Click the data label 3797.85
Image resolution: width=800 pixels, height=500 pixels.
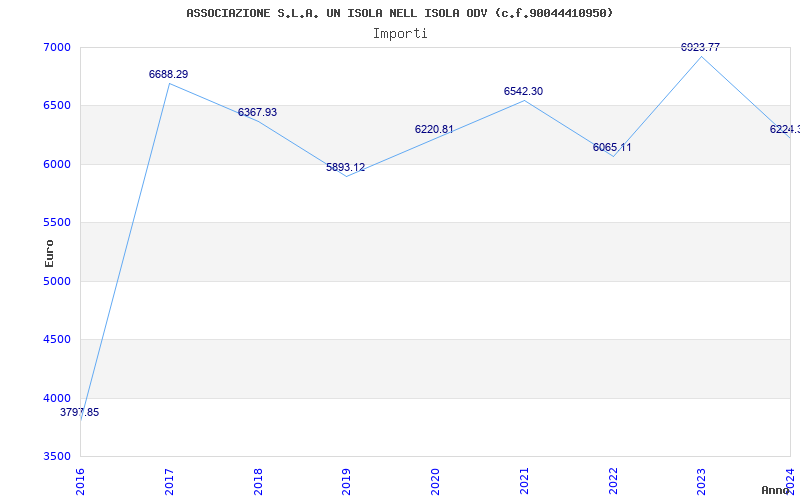80,412
